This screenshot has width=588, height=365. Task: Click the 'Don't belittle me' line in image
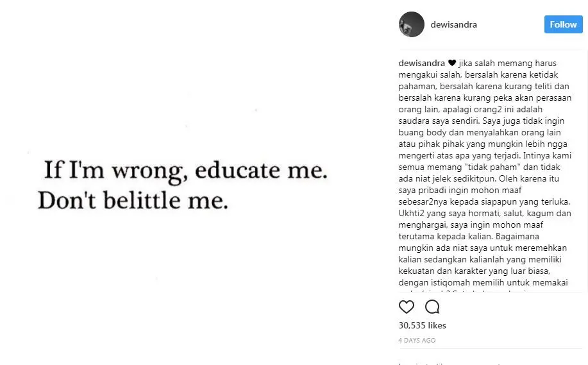[133, 201]
